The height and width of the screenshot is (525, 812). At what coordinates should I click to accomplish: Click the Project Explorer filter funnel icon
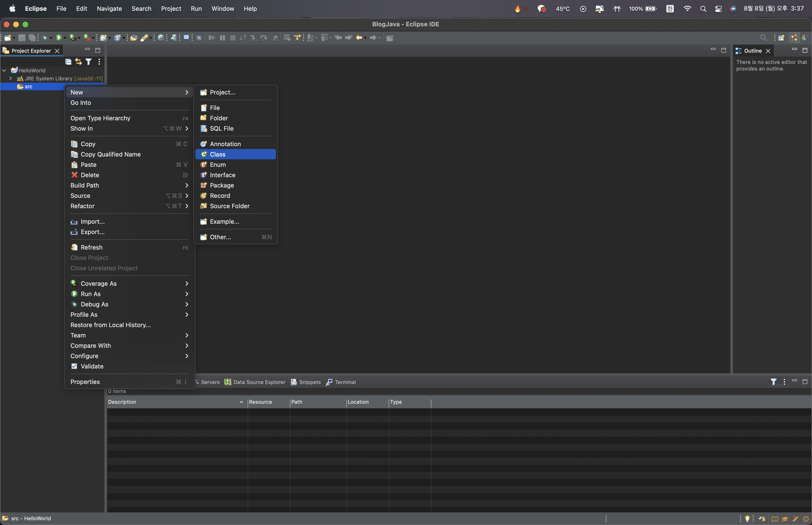89,62
